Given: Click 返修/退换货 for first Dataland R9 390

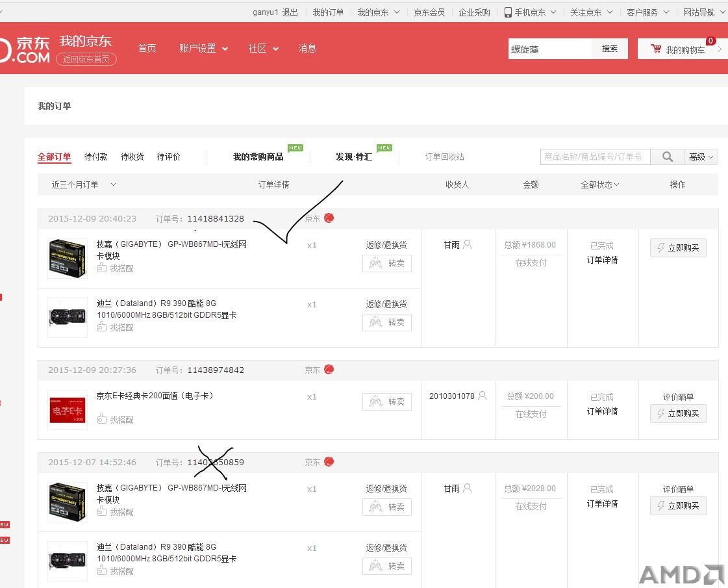Looking at the screenshot, I should (386, 304).
